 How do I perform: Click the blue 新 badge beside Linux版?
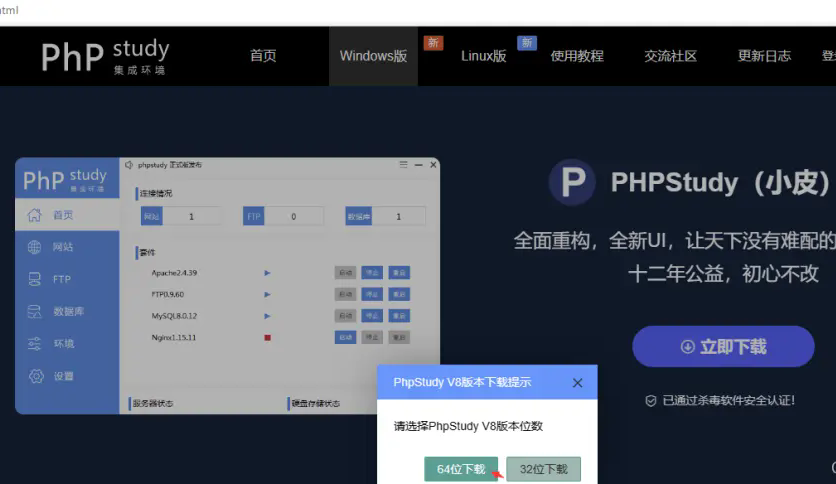527,43
